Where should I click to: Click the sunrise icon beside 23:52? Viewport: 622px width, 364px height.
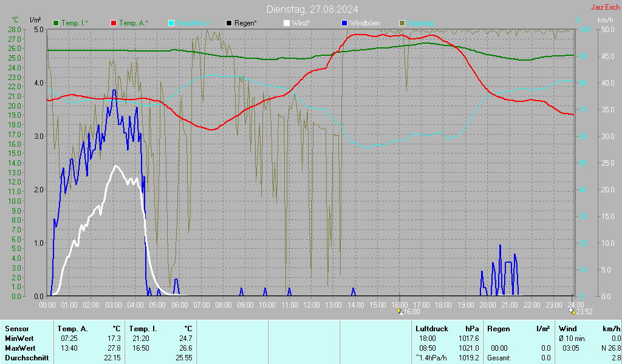572,311
